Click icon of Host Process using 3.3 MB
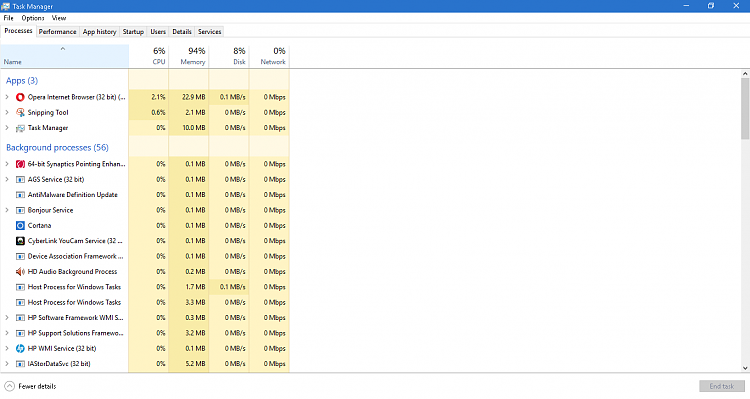This screenshot has height=399, width=750. (x=20, y=302)
